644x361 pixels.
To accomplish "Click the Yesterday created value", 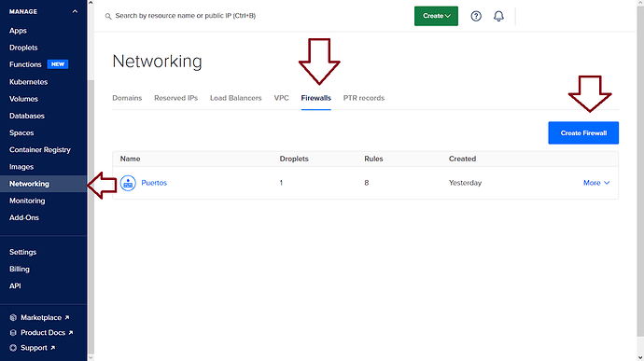I will click(465, 183).
